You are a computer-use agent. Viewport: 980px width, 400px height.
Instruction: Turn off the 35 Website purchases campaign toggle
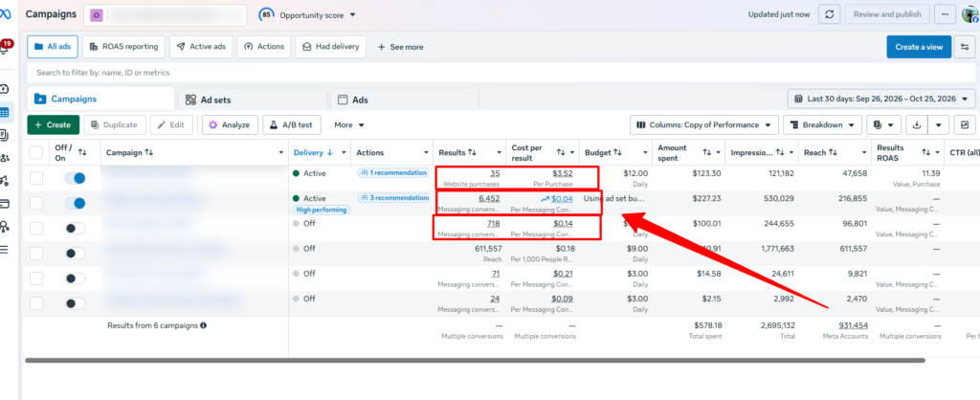pyautogui.click(x=75, y=178)
